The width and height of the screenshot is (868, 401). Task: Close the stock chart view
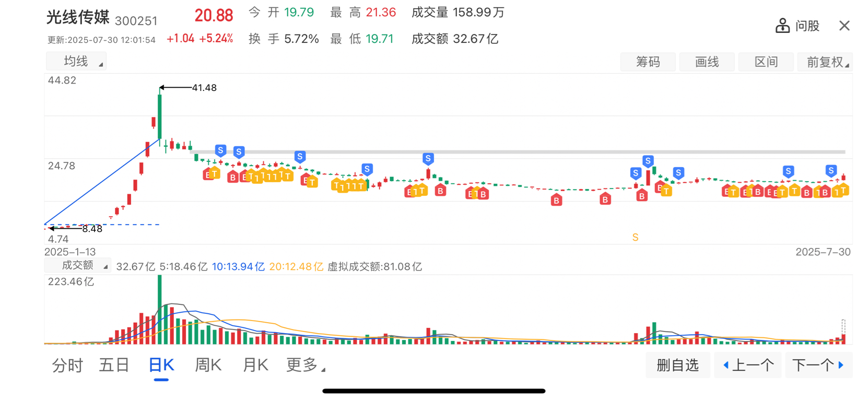[844, 26]
